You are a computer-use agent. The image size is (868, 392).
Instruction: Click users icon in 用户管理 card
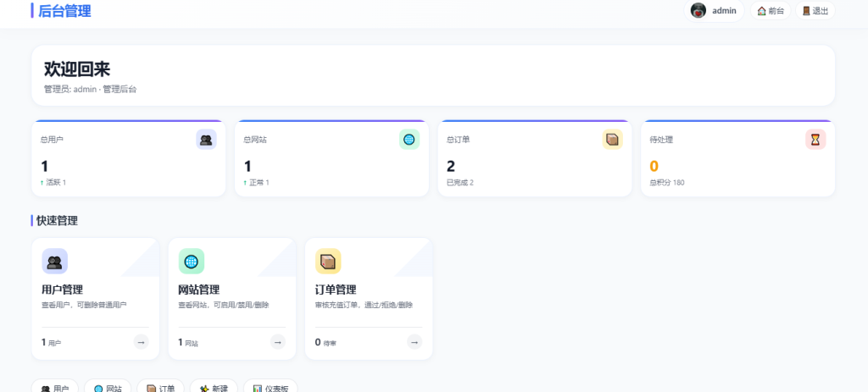click(55, 261)
